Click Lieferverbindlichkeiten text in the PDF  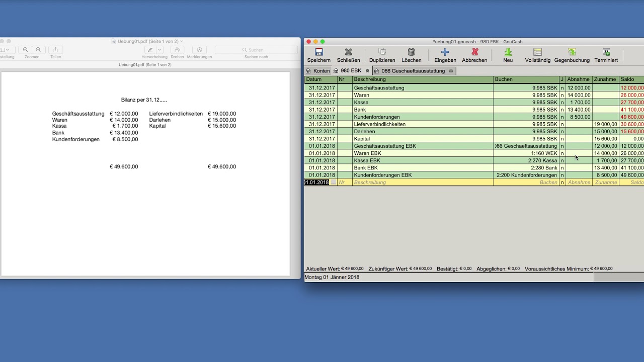click(x=176, y=114)
